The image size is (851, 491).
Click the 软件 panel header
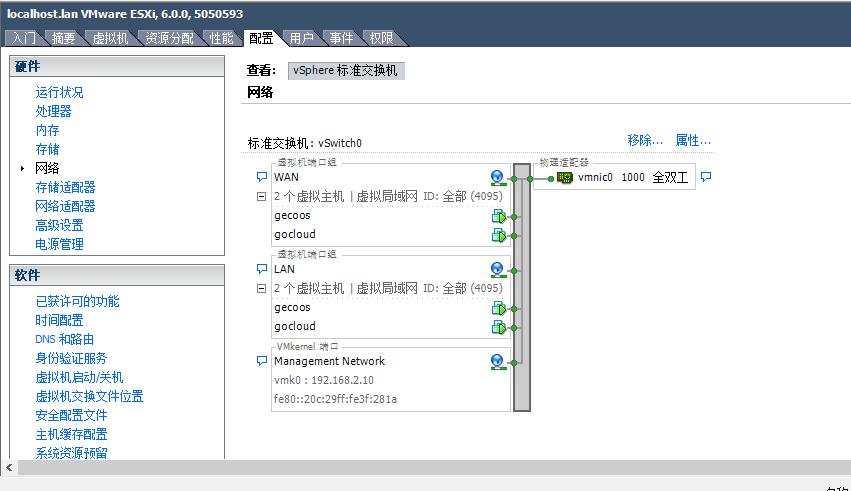point(117,275)
